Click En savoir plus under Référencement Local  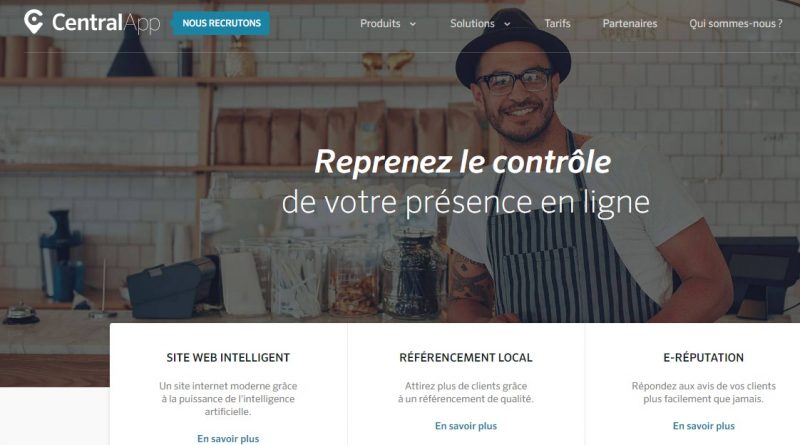(x=466, y=426)
